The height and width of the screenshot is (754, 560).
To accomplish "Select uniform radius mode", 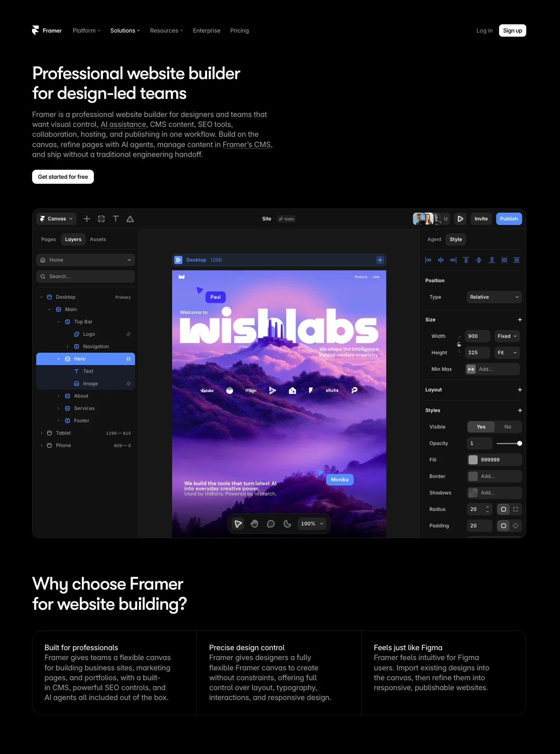I will click(503, 509).
